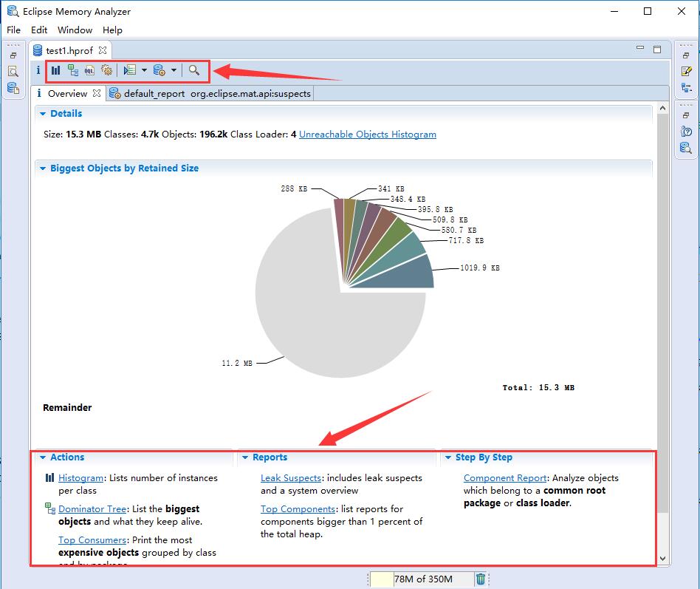
Task: Restore the view stack above the Notes icon
Action: [686, 55]
